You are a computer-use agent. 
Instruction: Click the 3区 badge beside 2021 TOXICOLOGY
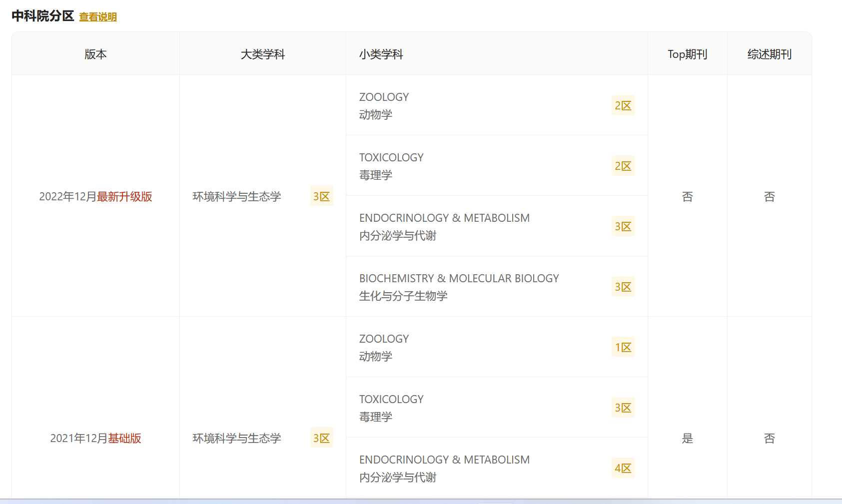click(623, 408)
